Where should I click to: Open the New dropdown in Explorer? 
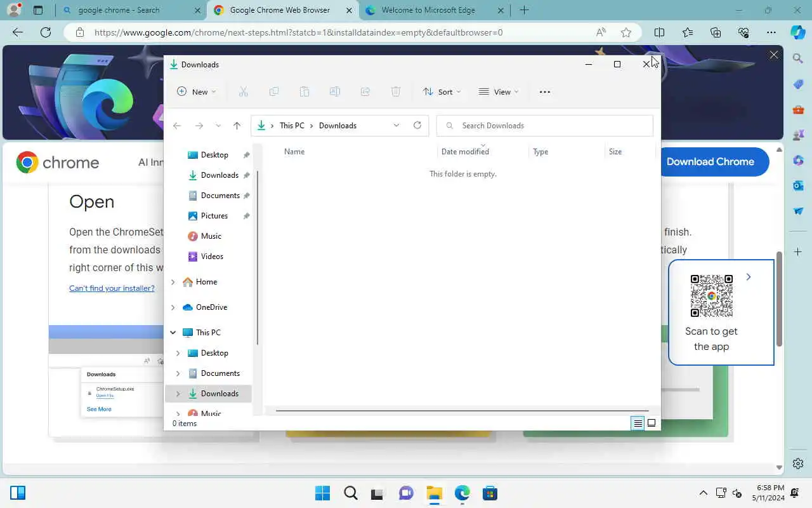pyautogui.click(x=197, y=92)
